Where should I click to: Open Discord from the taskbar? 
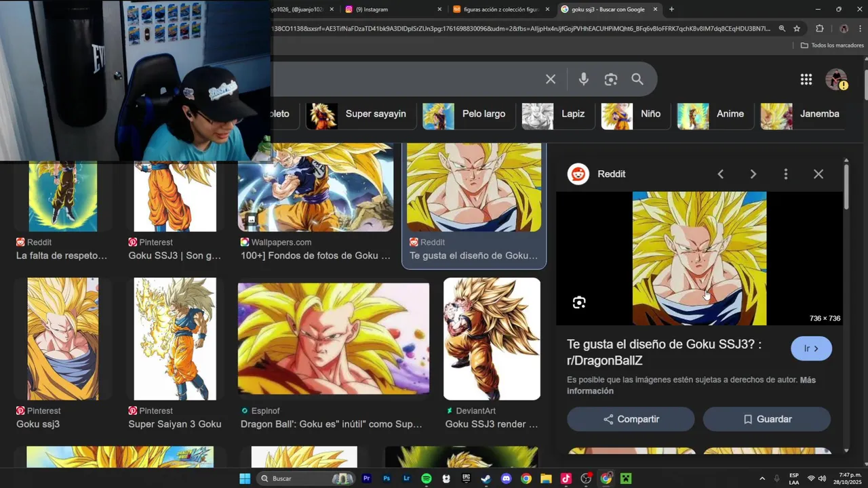coord(506,479)
